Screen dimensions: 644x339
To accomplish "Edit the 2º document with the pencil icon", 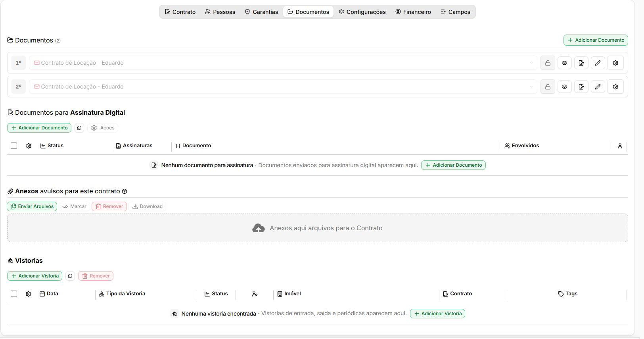I will tap(598, 87).
